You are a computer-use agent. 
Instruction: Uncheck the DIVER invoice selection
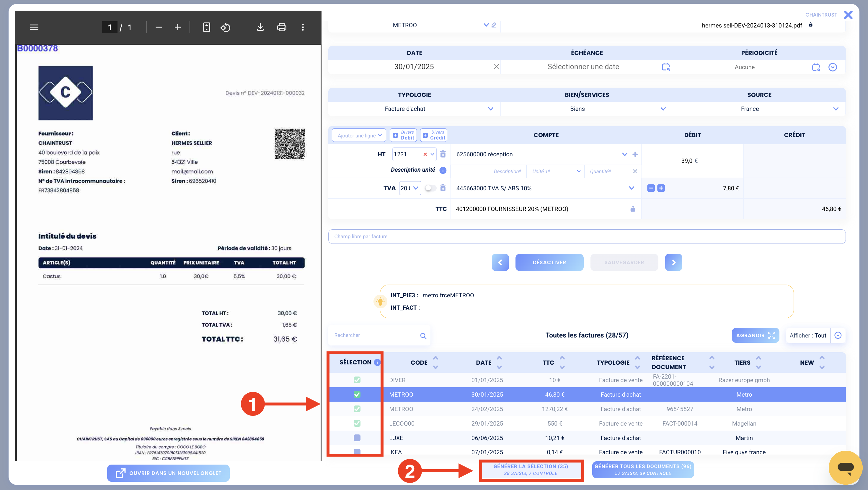357,380
